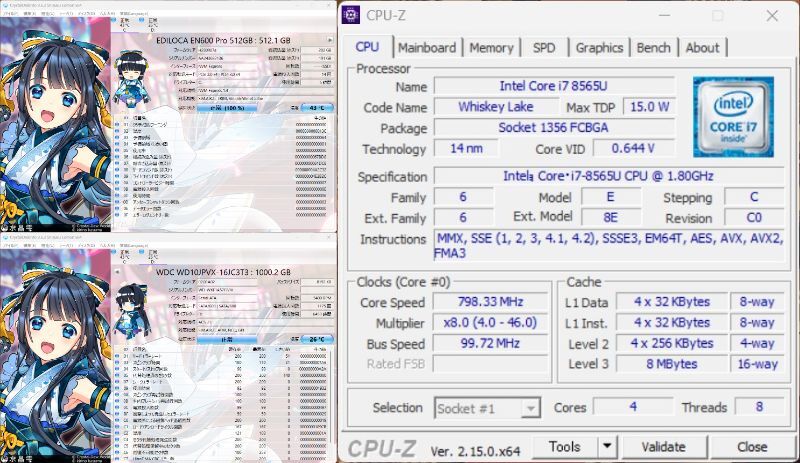800x463 pixels.
Task: Click the 0.644 V Core VID value
Action: (x=633, y=149)
